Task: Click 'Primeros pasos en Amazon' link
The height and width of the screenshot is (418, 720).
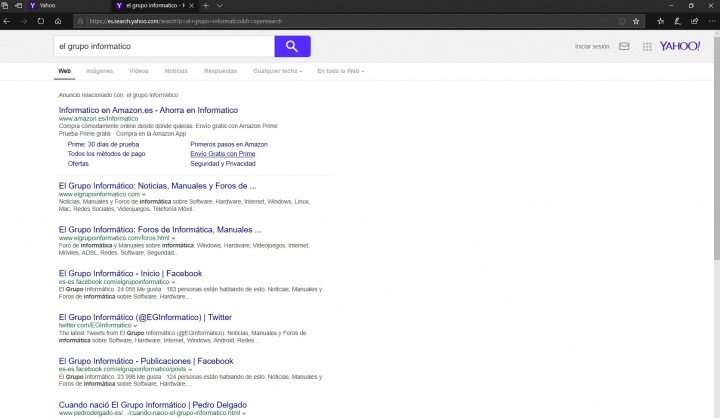Action: (229, 144)
